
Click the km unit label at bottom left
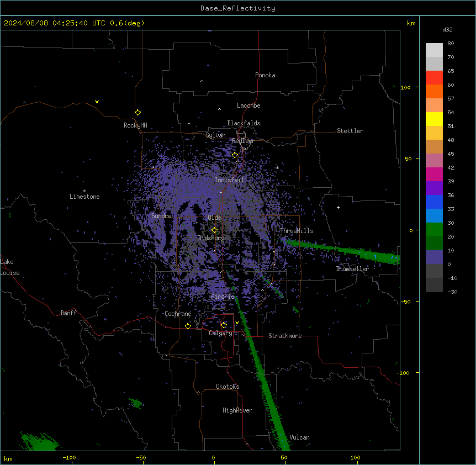tap(8, 459)
